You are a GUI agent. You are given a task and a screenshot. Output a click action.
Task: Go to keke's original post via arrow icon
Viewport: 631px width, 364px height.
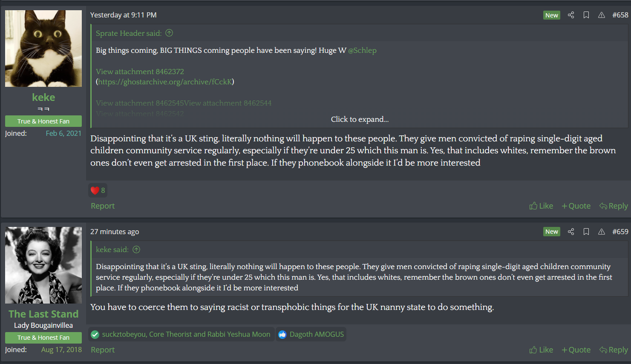pos(136,249)
